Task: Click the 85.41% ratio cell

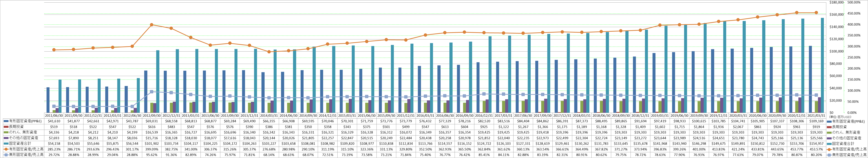Action: pyautogui.click(x=484, y=155)
